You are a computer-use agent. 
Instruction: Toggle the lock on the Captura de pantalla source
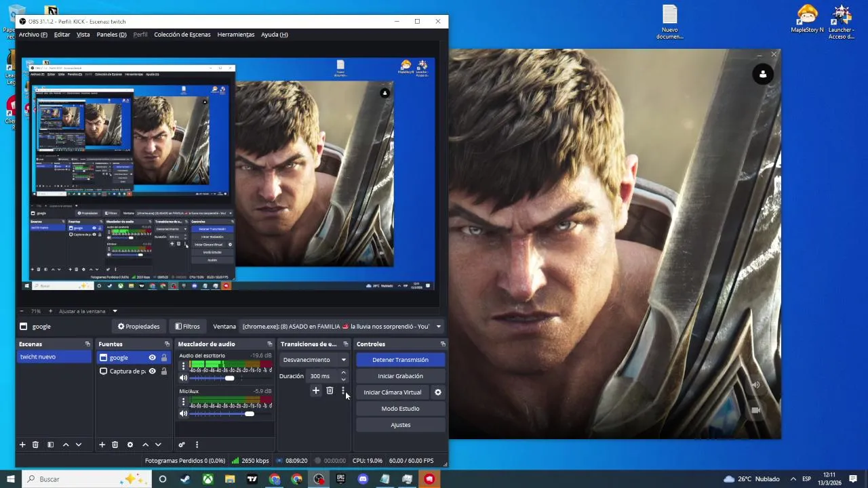click(163, 371)
